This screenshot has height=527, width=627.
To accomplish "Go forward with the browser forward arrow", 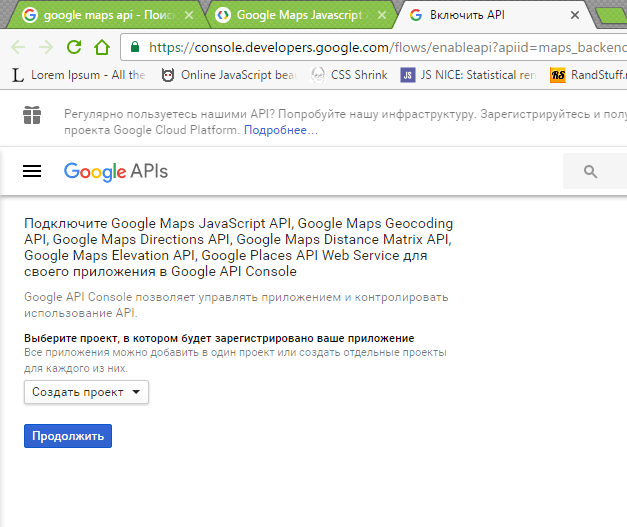I will (46, 47).
